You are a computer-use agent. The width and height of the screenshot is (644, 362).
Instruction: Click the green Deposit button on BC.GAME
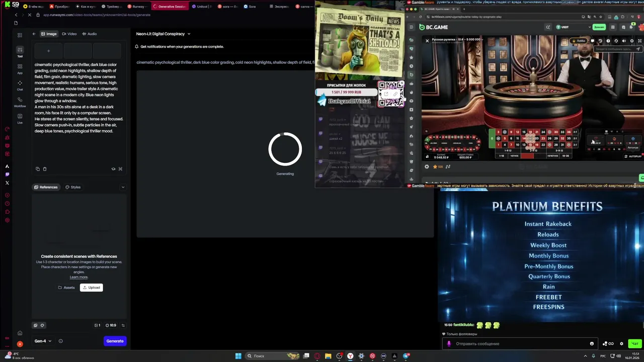[599, 27]
